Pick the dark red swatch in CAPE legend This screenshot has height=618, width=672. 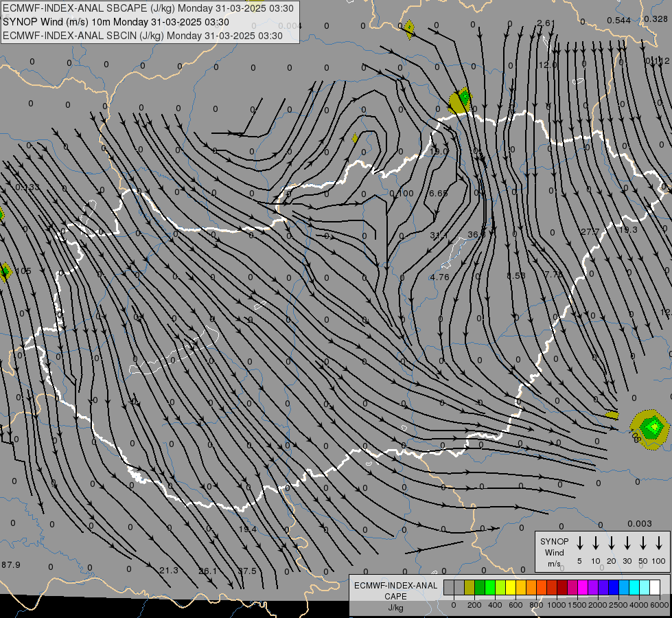click(562, 588)
